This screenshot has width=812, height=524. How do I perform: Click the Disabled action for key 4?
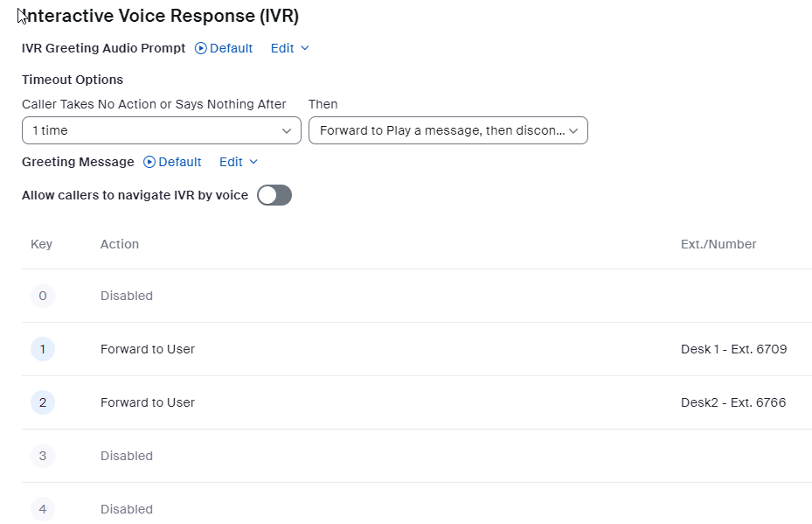pyautogui.click(x=127, y=509)
